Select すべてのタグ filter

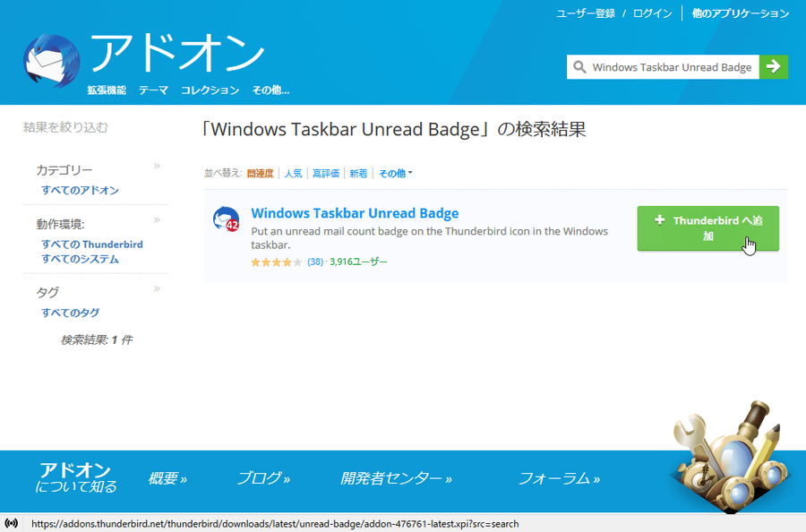pos(71,313)
